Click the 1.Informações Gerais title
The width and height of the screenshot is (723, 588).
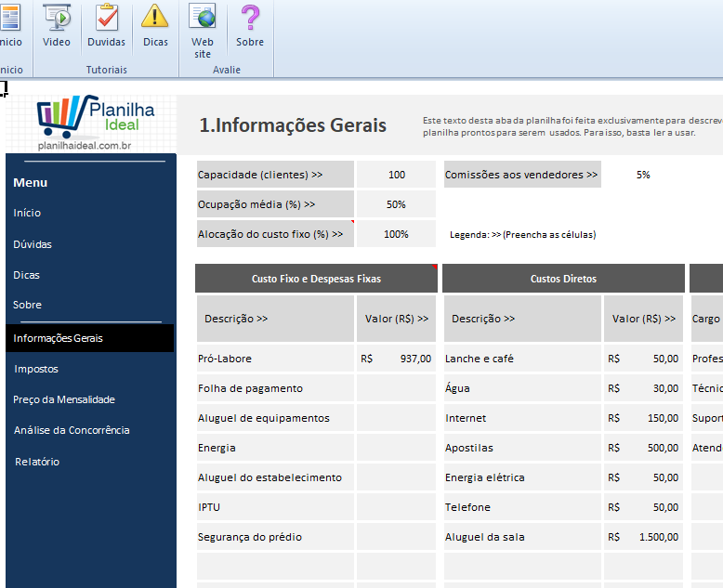point(293,125)
